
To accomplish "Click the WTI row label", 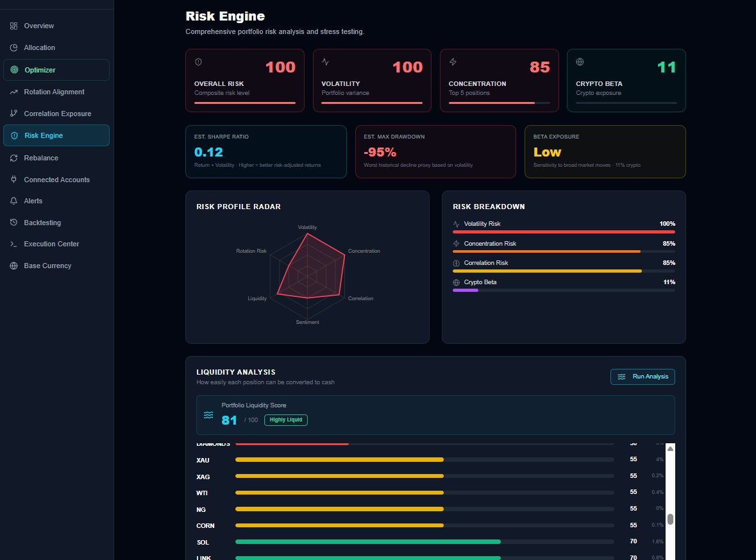I will [202, 493].
